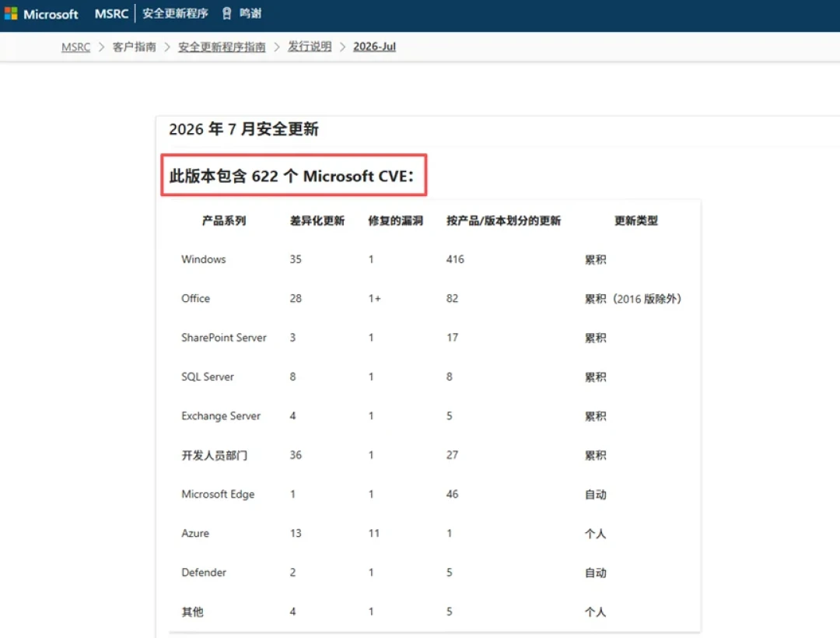Click the 按产品/版本划分的更新 column header
The width and height of the screenshot is (840, 638).
tap(503, 221)
